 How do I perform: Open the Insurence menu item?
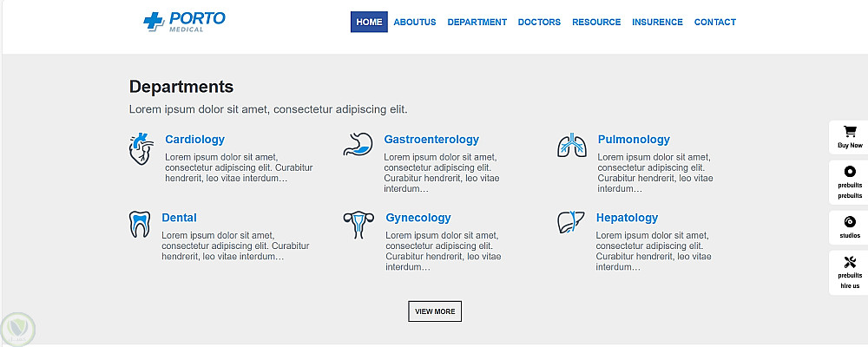[657, 23]
